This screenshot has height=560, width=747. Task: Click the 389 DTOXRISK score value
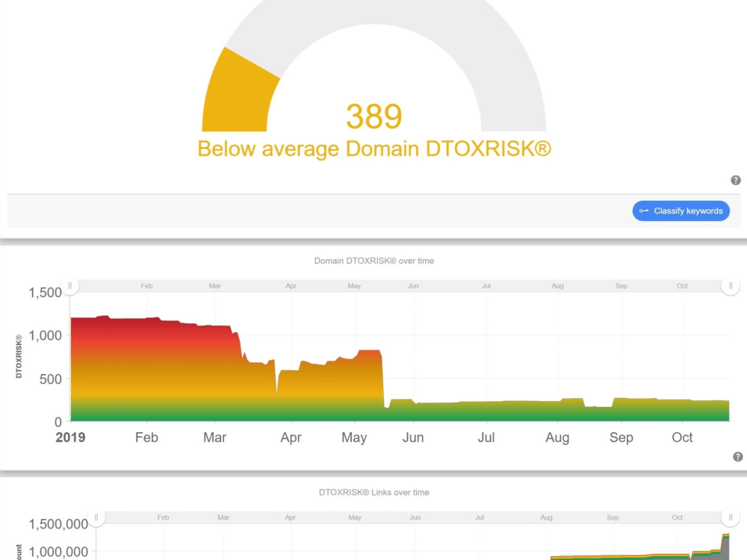(x=374, y=116)
